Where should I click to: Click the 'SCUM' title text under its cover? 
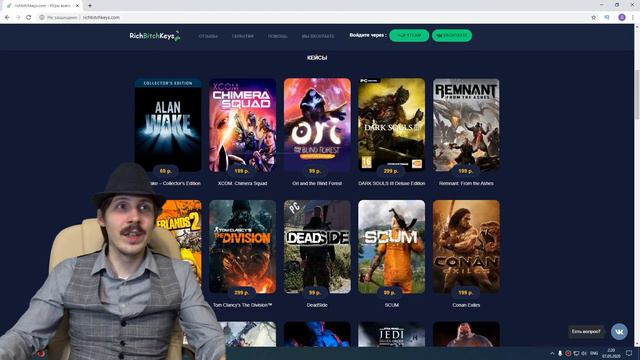tap(391, 305)
